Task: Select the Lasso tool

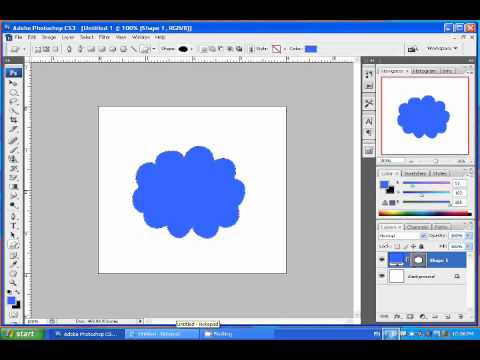Action: tap(13, 101)
